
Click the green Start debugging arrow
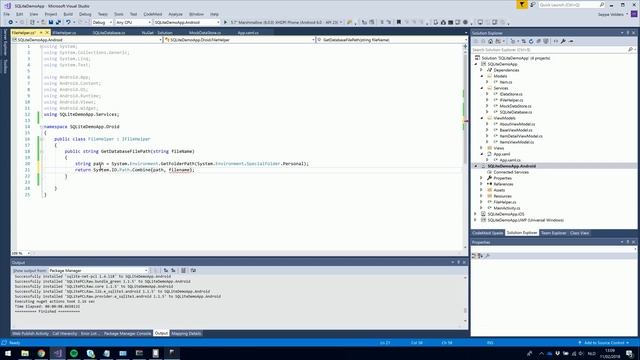[x=225, y=22]
